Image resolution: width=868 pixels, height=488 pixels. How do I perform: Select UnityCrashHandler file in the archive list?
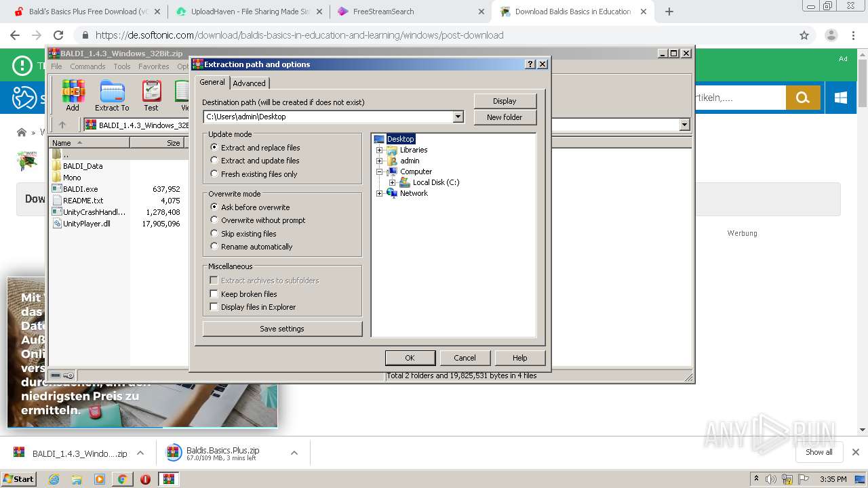(x=94, y=212)
